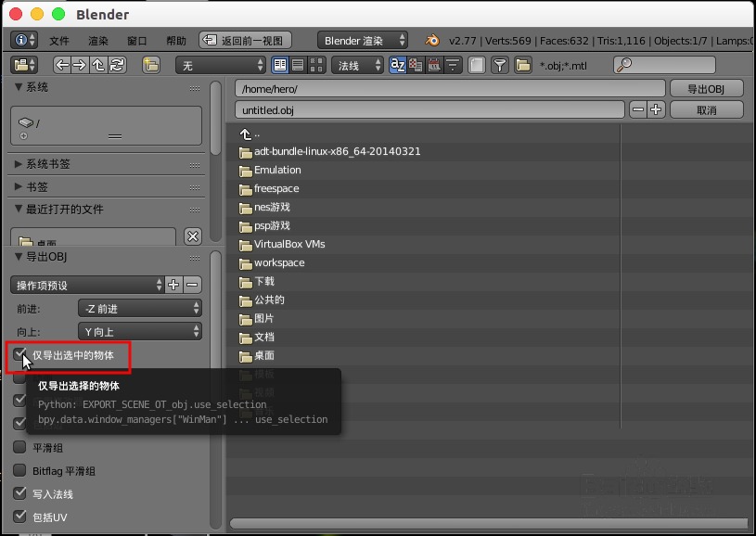Toggle folder filter icon
756x536 pixels.
522,65
